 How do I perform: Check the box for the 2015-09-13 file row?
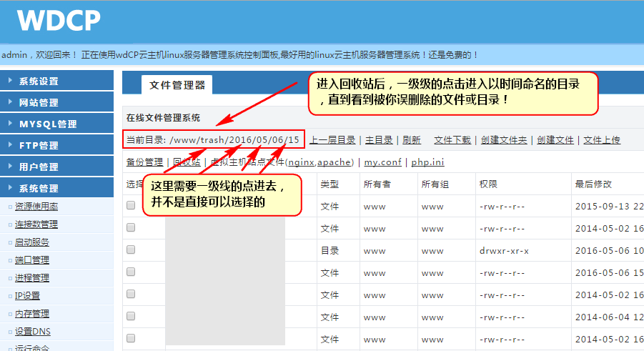click(131, 206)
